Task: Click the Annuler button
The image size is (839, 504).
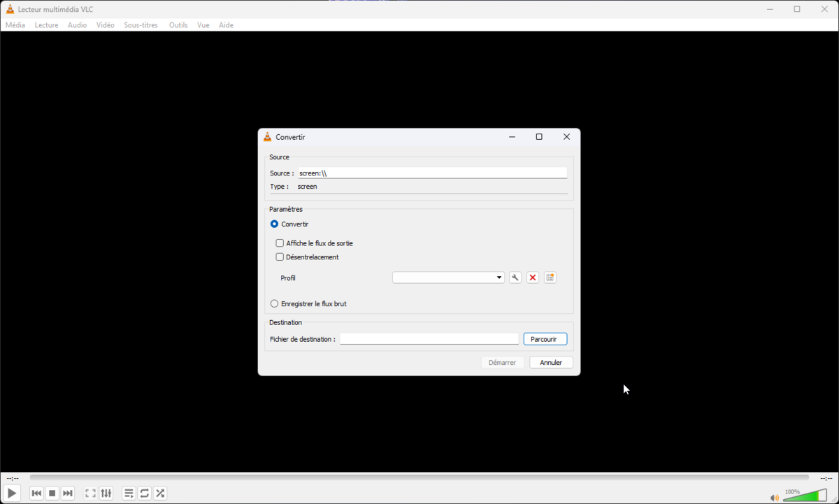Action: tap(551, 363)
